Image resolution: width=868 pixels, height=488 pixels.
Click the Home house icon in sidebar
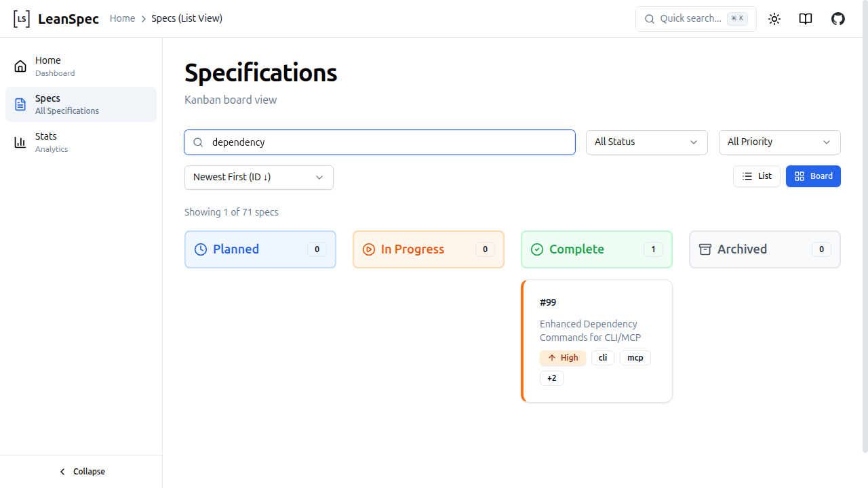[x=20, y=66]
